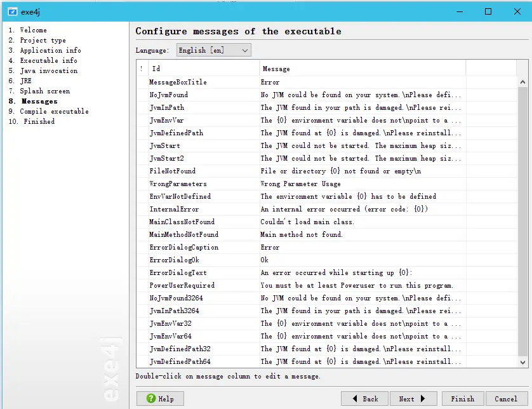Image resolution: width=532 pixels, height=409 pixels.
Task: Select the Message cell for ErrorDialogOk
Action: 362,260
